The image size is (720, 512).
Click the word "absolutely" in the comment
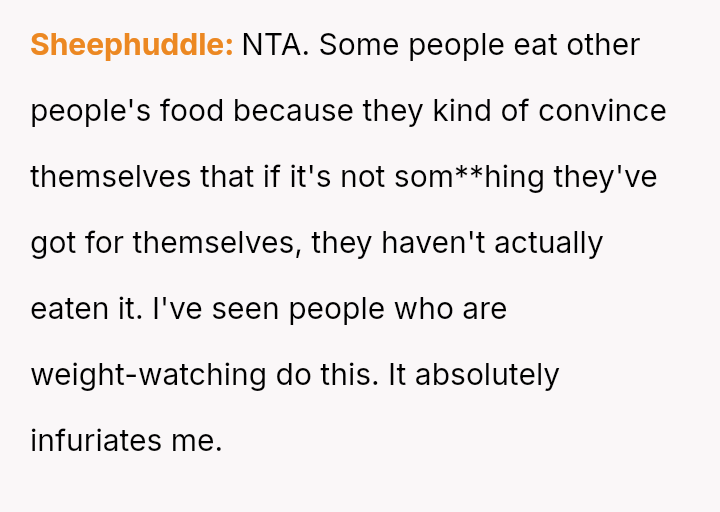(487, 375)
